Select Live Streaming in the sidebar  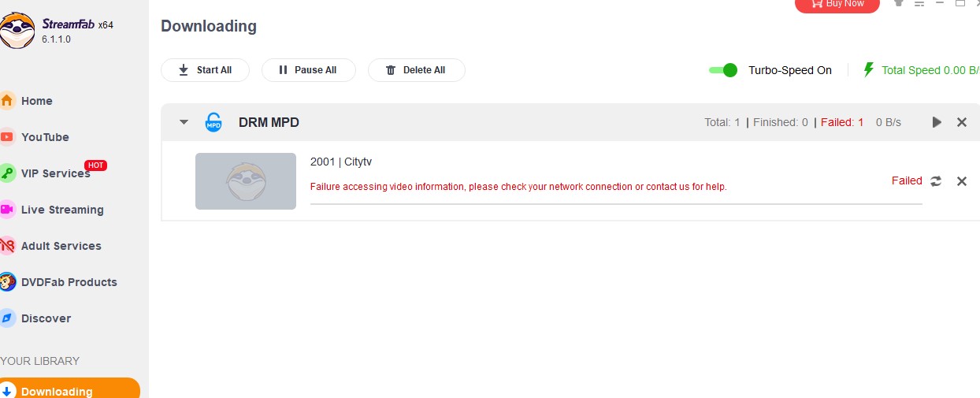coord(62,210)
